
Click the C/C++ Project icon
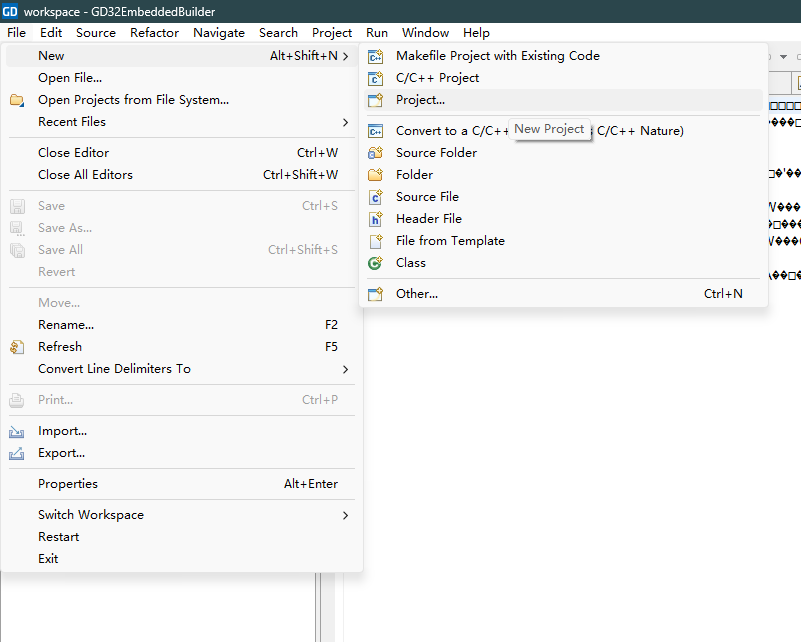coord(375,78)
